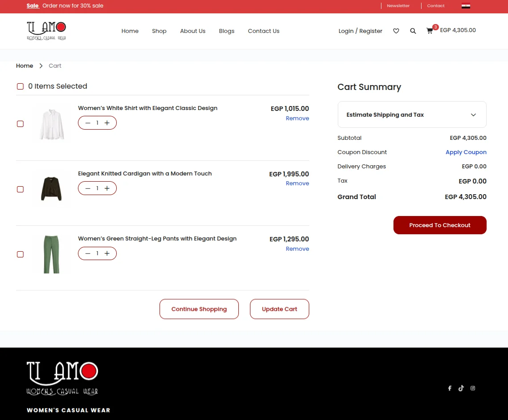This screenshot has width=508, height=420.
Task: Open the Instagram icon in the footer
Action: pos(473,388)
